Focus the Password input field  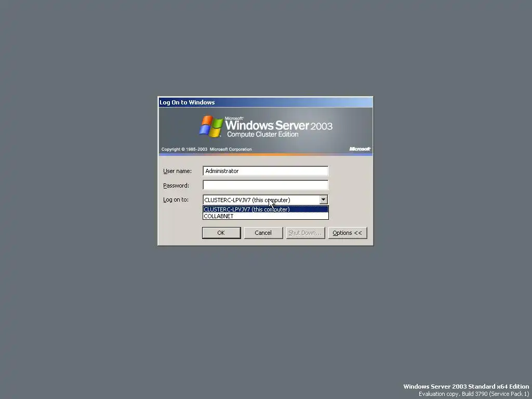pos(265,185)
